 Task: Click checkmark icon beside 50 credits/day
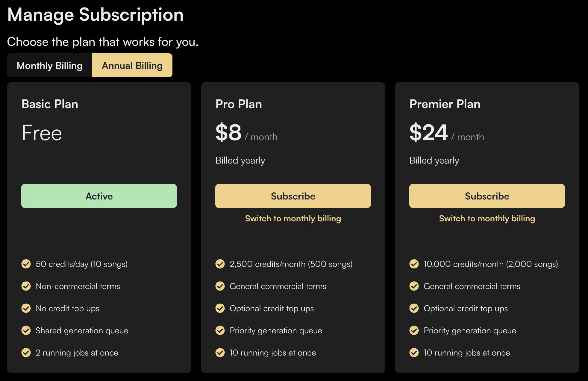coord(26,264)
